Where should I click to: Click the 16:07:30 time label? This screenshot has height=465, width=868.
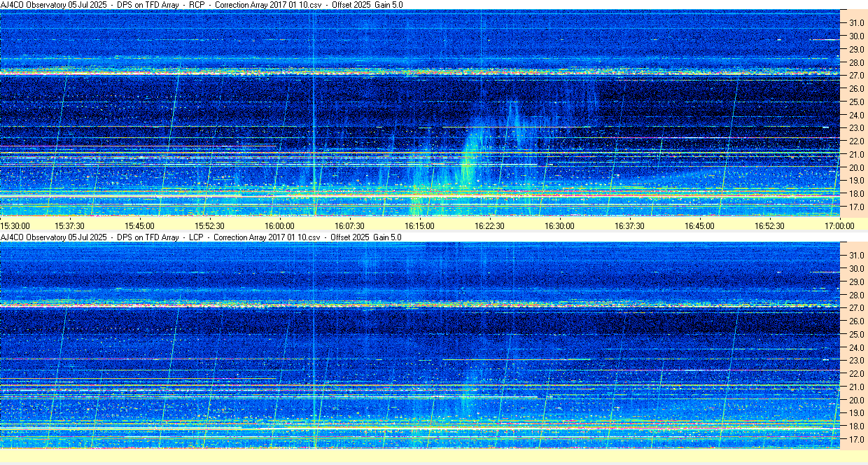coord(350,225)
